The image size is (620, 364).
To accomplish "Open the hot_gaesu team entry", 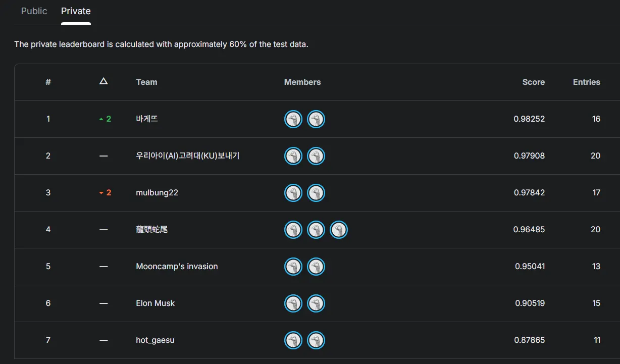I will [155, 340].
